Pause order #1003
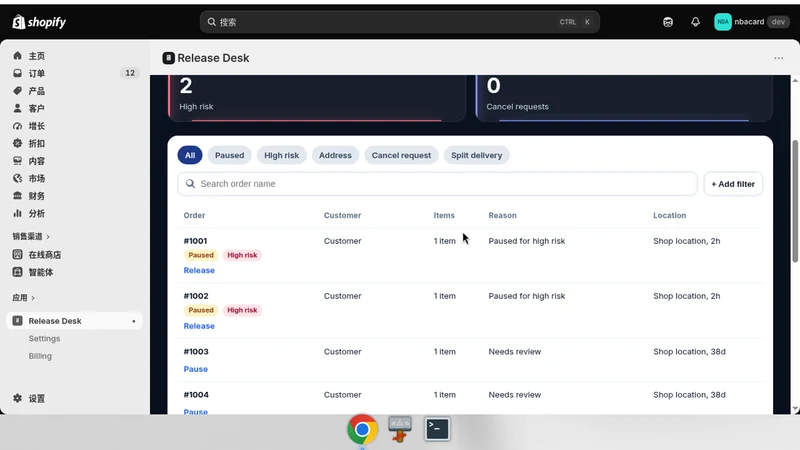The width and height of the screenshot is (800, 450). coord(195,369)
